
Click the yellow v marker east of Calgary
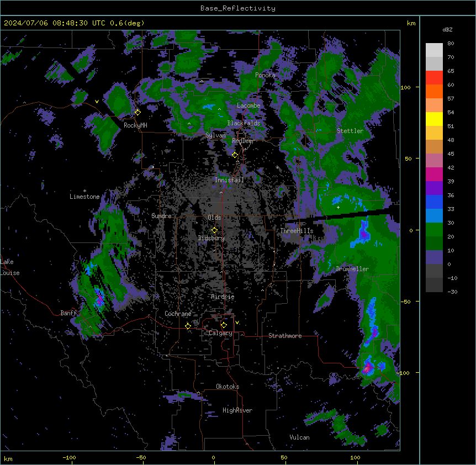[237, 323]
